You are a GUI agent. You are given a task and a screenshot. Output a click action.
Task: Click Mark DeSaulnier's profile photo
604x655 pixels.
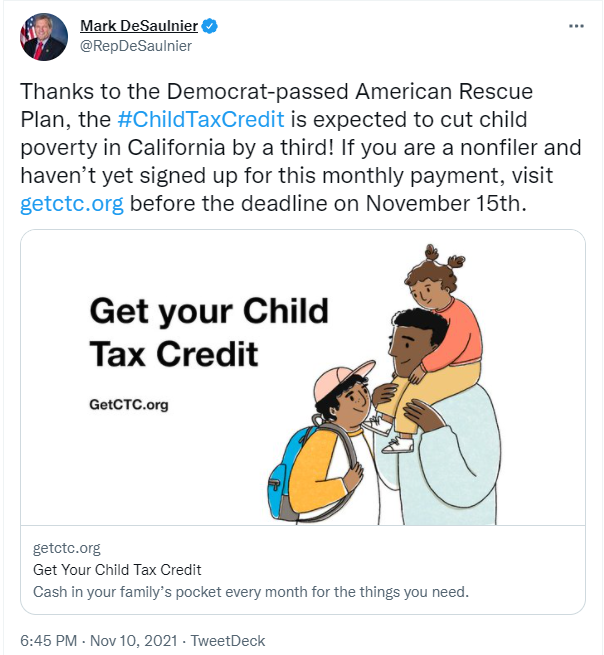[x=44, y=37]
